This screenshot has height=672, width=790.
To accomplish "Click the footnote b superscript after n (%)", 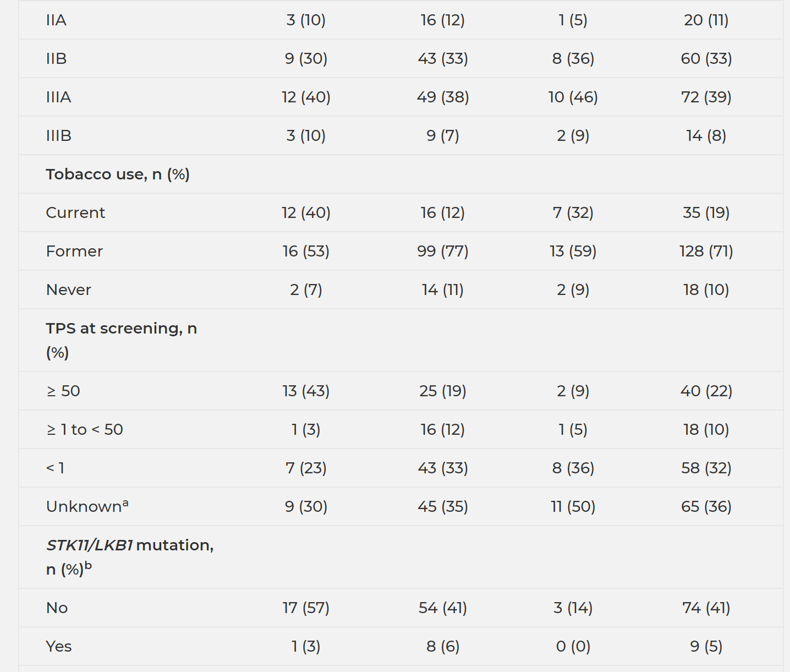I will [88, 565].
